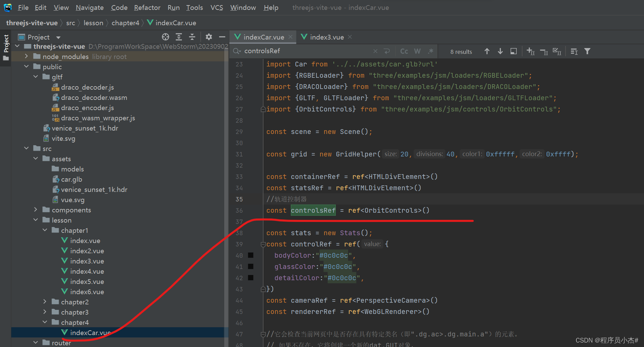Click the WebStorm logo icon
This screenshot has height=347, width=644.
pos(8,7)
